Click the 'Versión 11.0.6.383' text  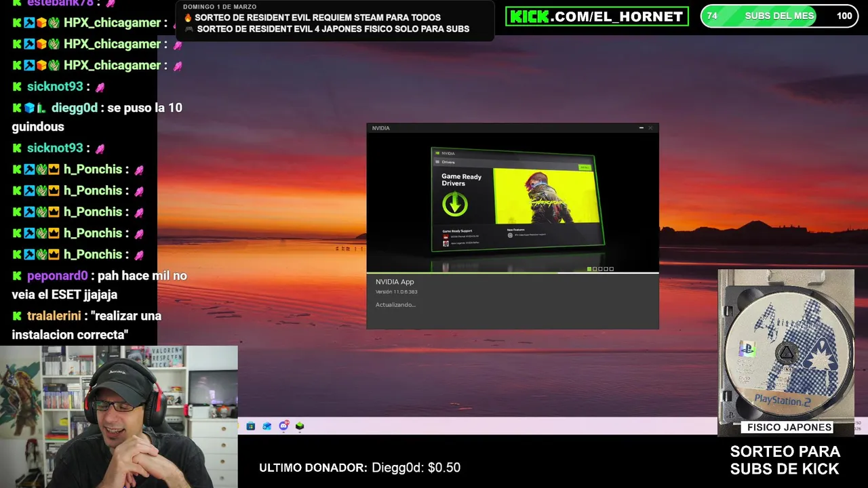tap(397, 292)
